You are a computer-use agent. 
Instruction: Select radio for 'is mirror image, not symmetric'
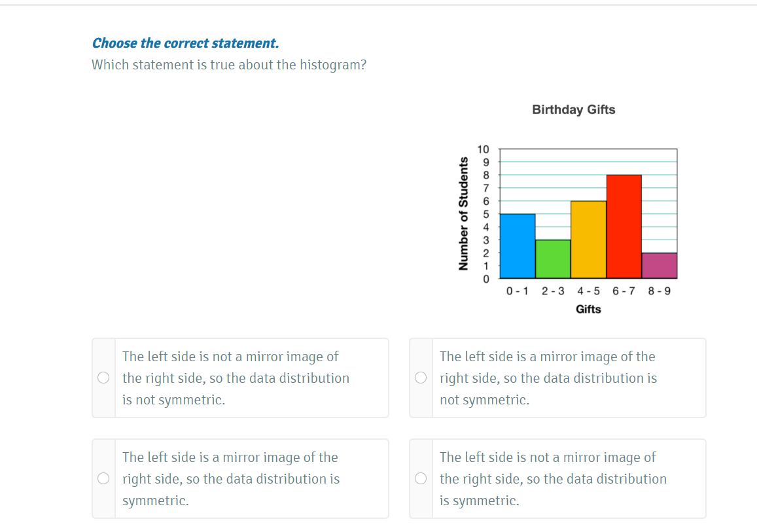coord(421,378)
